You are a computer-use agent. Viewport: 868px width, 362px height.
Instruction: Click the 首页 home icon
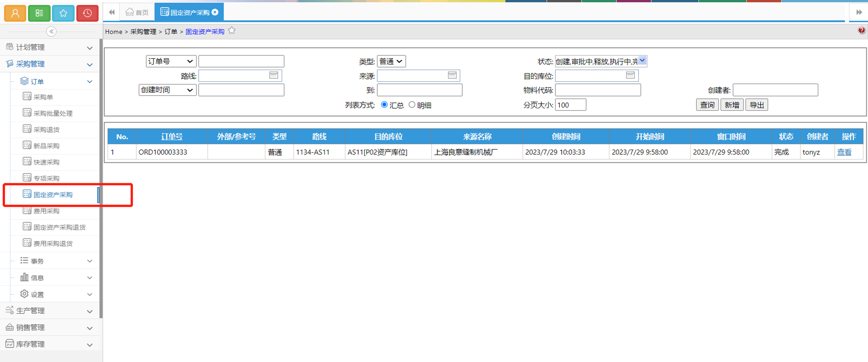click(129, 12)
